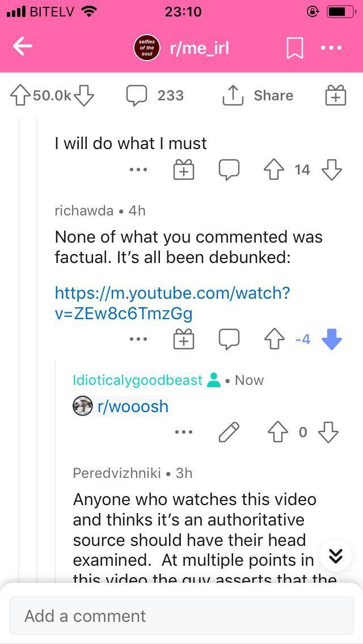Follow the r/wooosh subreddit link
This screenshot has width=363, height=644.
click(x=133, y=406)
